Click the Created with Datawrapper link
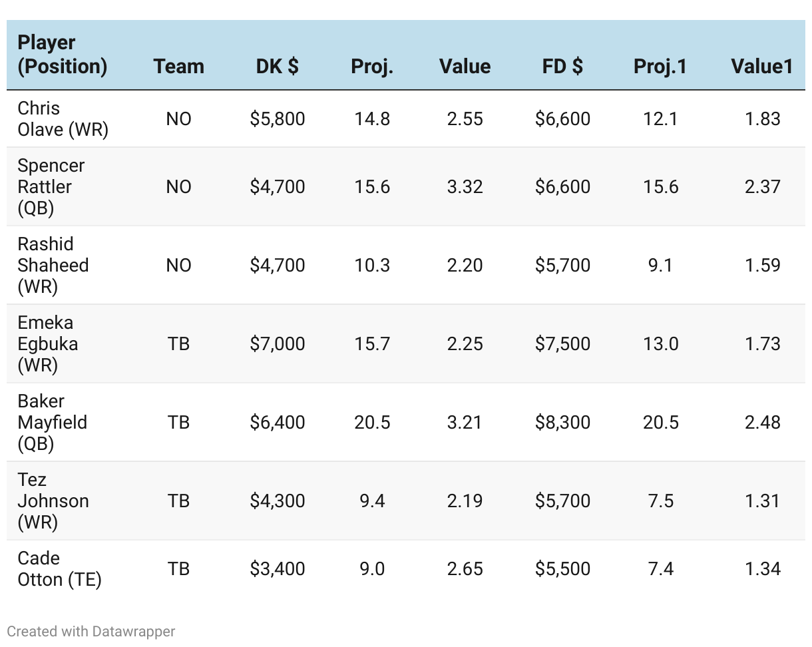This screenshot has height=647, width=812. coord(91,631)
